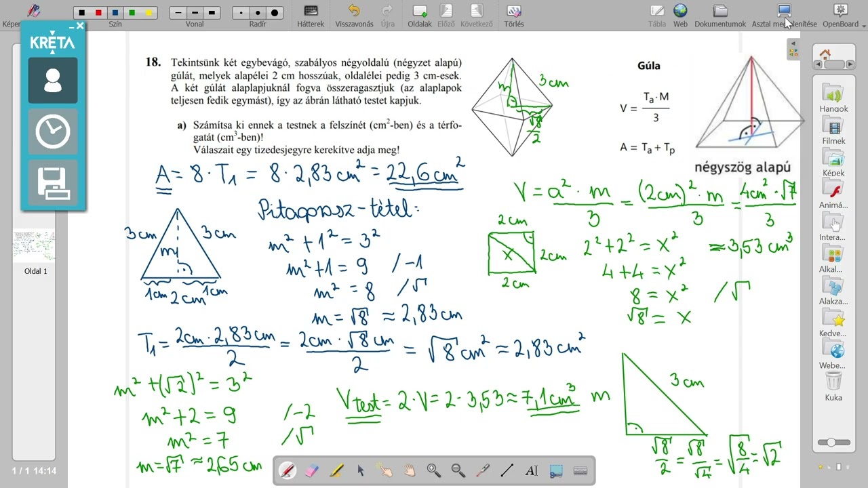Switch to Tábla board mode
Screen dimensions: 868x488
point(657,16)
